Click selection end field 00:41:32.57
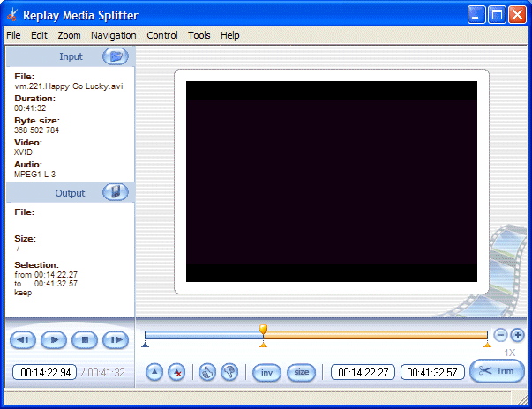The image size is (532, 409). coord(432,372)
